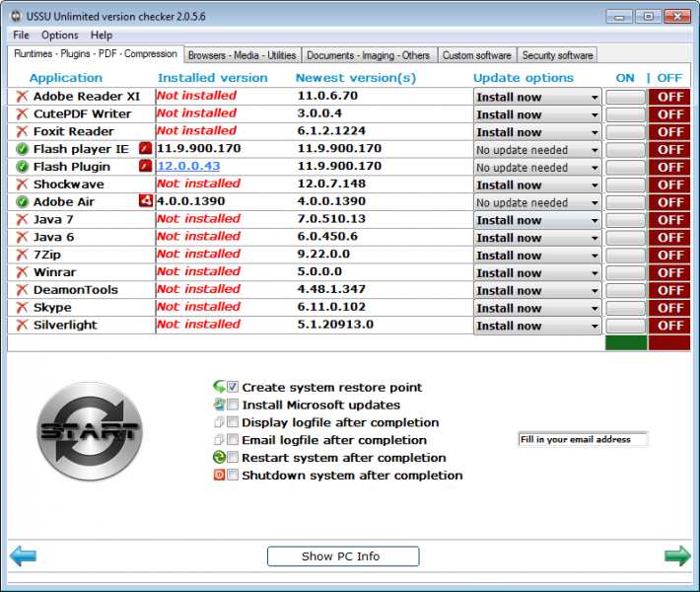Click the red X icon beside Foxit Reader
The image size is (700, 592).
[22, 131]
